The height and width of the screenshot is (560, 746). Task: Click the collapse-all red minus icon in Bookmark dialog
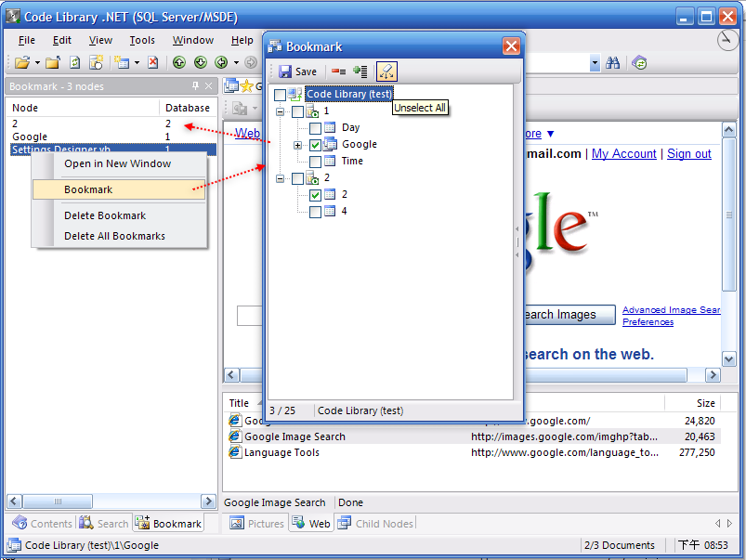tap(339, 72)
